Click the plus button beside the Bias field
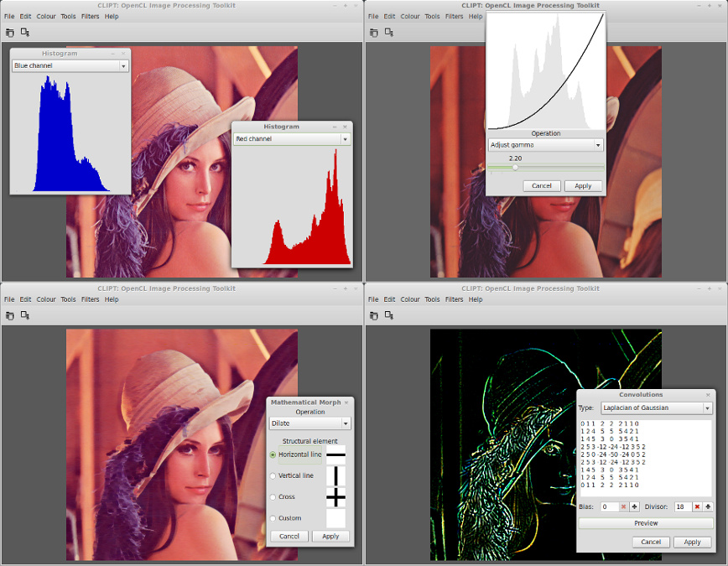The image size is (728, 566). coord(634,506)
